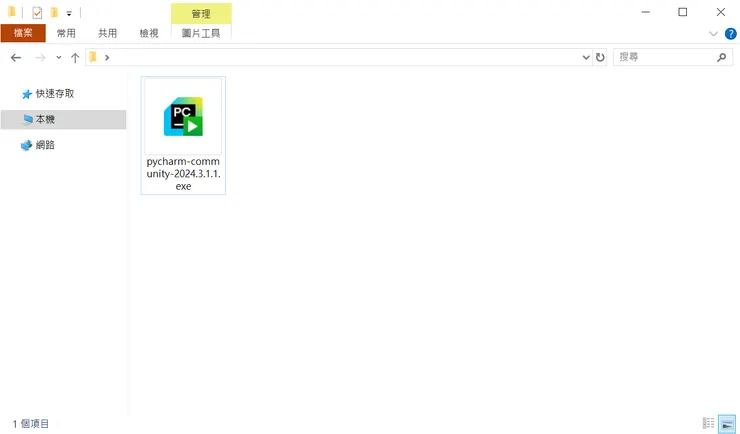
Task: Click the Properties quick access toolbar icon
Action: pyautogui.click(x=37, y=13)
